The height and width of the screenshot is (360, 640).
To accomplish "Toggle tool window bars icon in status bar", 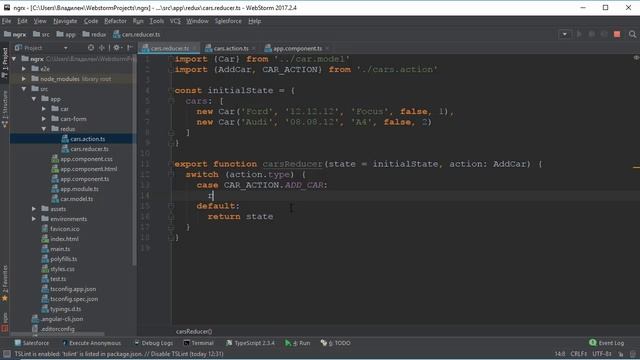I will pos(7,354).
